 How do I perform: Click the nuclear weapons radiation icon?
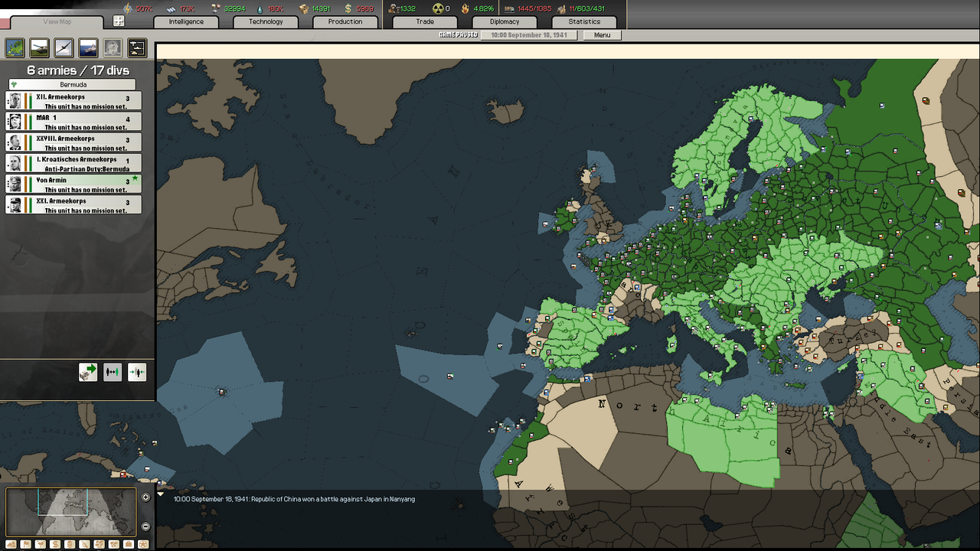(438, 8)
